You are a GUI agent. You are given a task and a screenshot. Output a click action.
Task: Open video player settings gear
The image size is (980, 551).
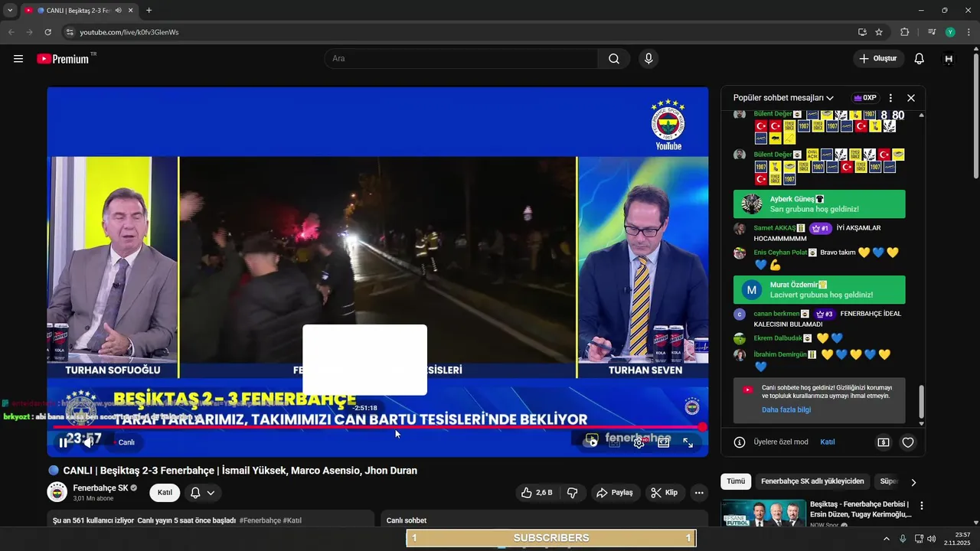tap(639, 442)
